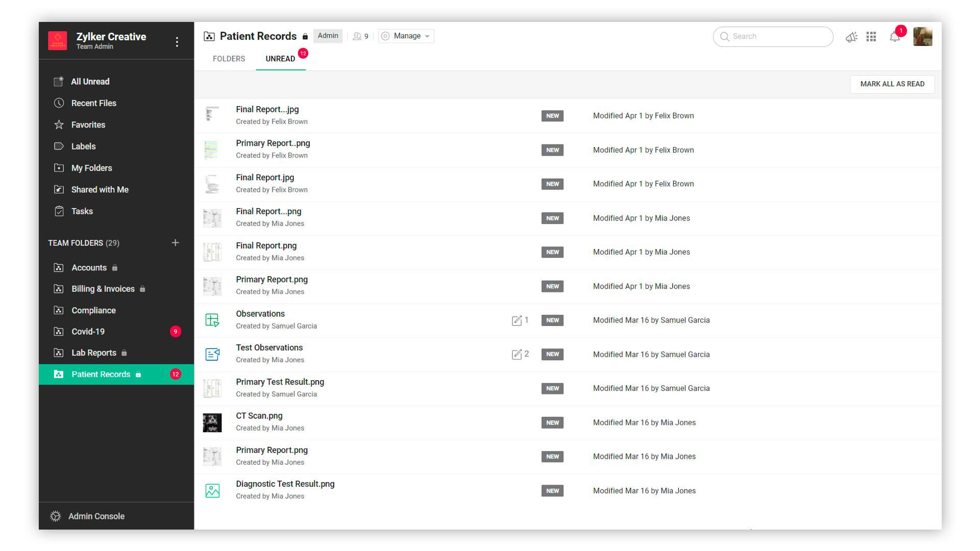The width and height of the screenshot is (980, 551).
Task: Open the Covid-19 team folder
Action: pyautogui.click(x=88, y=332)
